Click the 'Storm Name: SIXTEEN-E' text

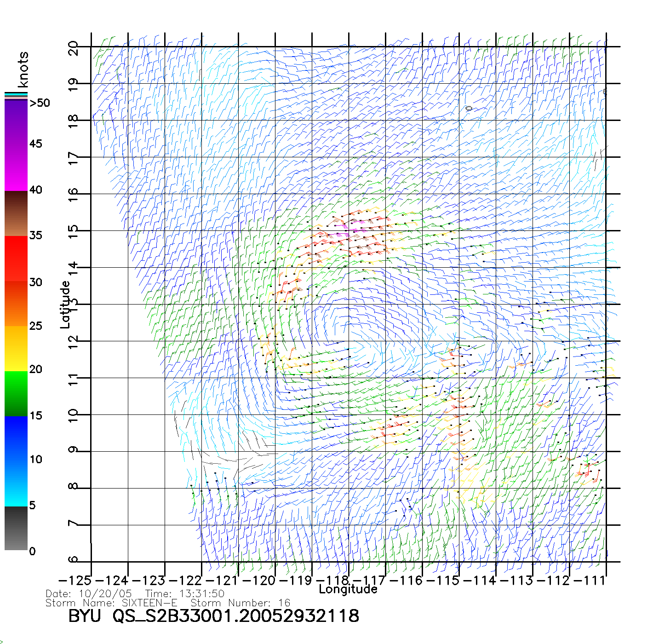click(111, 603)
